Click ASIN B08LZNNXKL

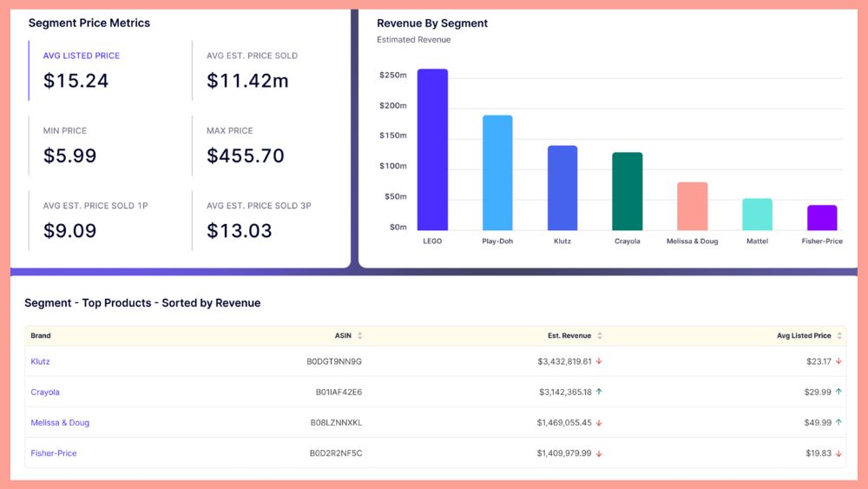(x=336, y=422)
